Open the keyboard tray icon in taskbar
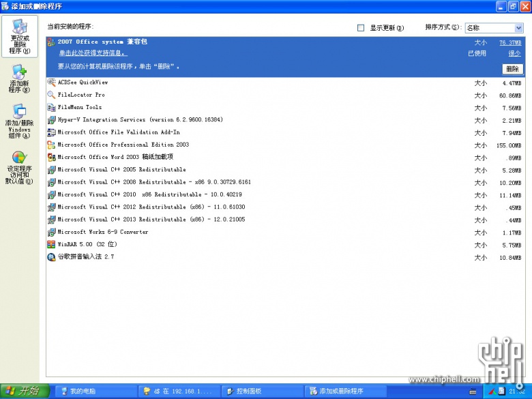This screenshot has height=399, width=532. coord(473,391)
